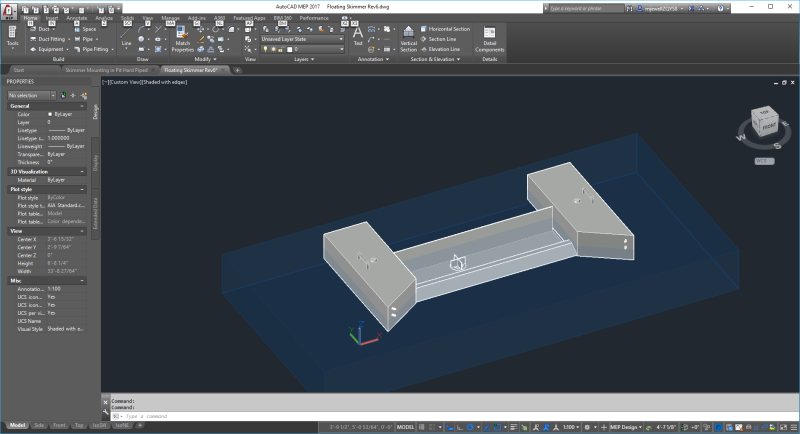Screen dimensions: 800x434
Task: Toggle polar tracking in status bar
Action: point(470,427)
